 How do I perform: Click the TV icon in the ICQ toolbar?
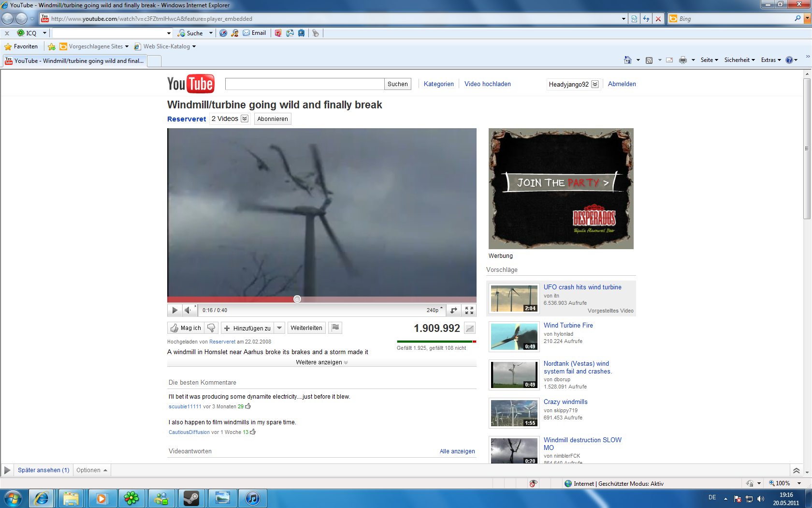click(302, 33)
